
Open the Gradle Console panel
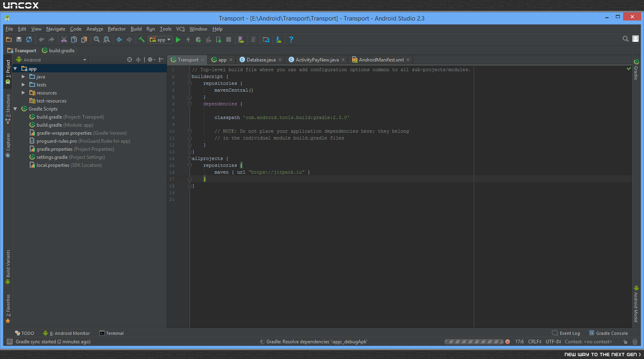(x=609, y=333)
